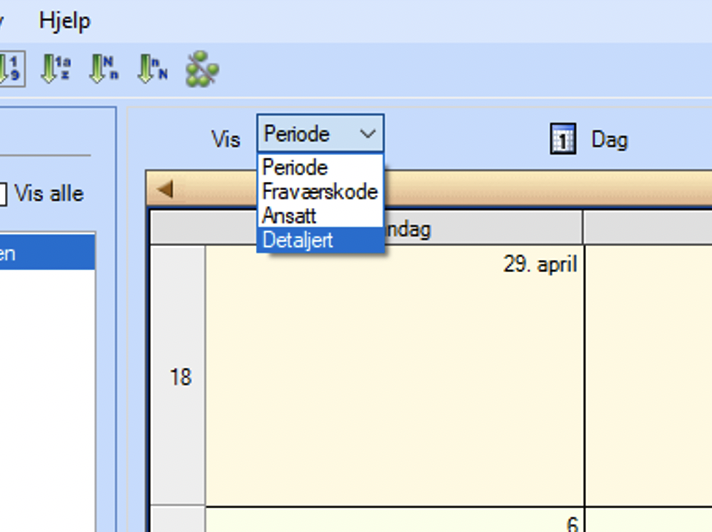The height and width of the screenshot is (532, 712).
Task: Select Periode in the dropdown list
Action: 296,167
